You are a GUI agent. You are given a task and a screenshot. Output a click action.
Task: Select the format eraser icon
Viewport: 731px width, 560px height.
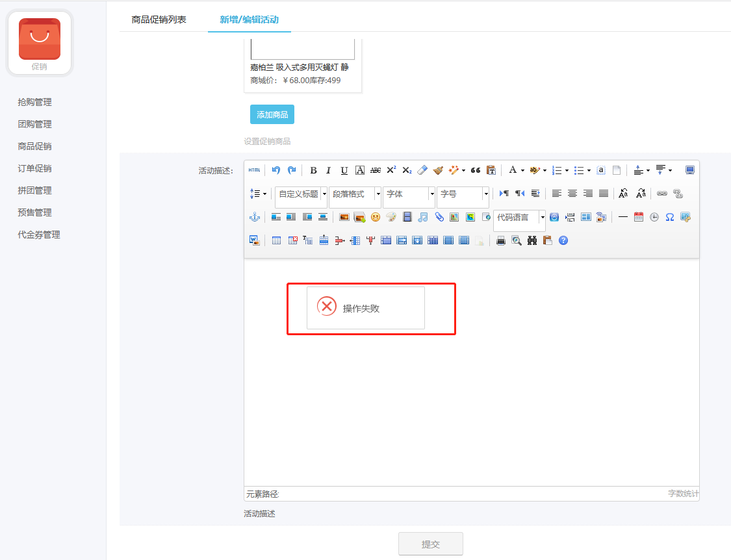(x=422, y=170)
